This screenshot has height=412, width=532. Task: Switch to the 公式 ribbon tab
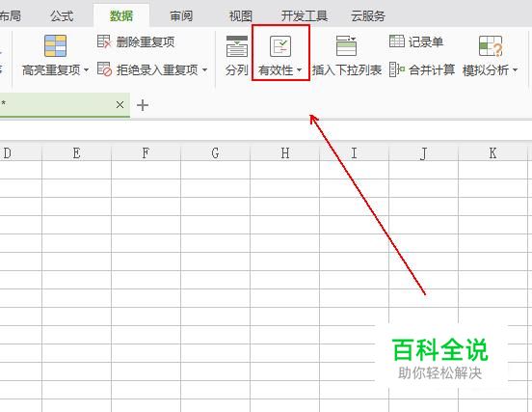(62, 16)
